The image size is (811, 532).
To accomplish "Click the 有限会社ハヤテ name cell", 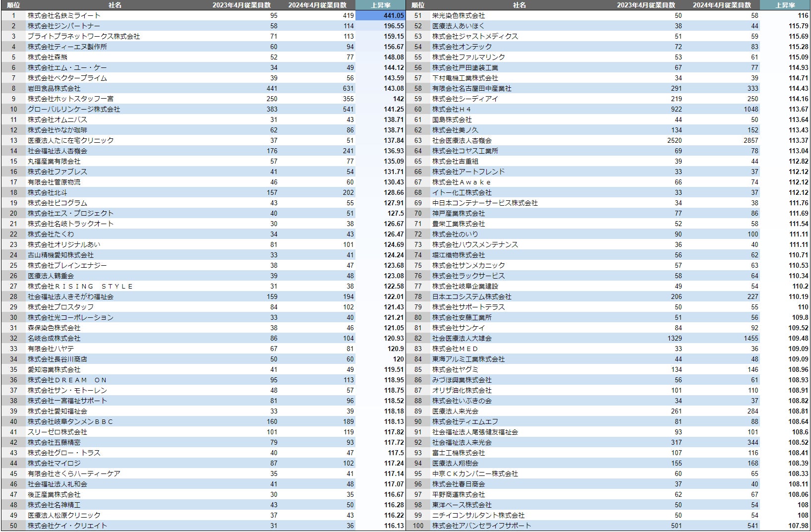I will [51, 349].
